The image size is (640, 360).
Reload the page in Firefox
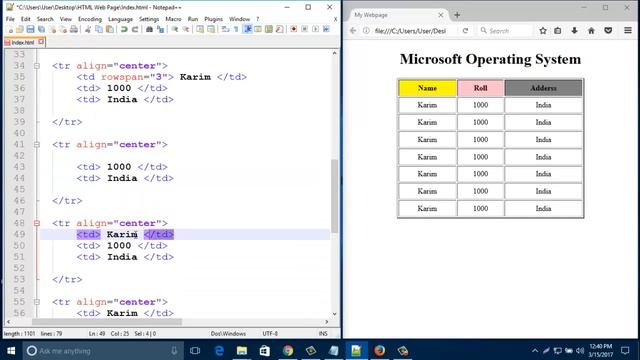(x=465, y=31)
